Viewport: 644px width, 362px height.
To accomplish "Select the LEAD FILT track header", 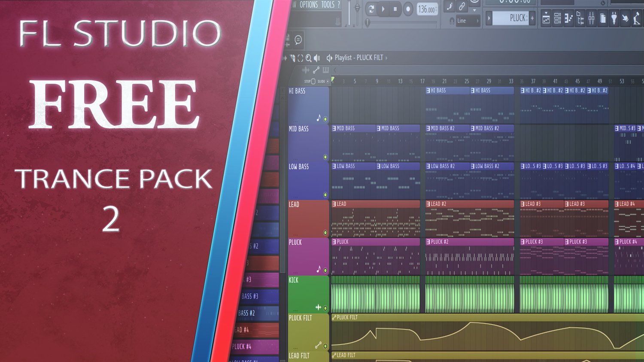I will pos(308,356).
